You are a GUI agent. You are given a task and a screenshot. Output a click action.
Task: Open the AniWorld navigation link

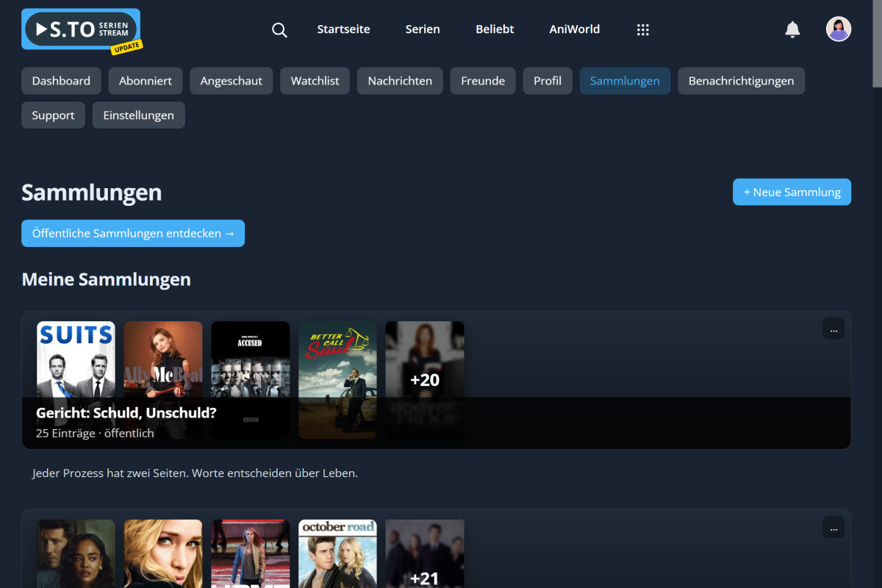(x=574, y=29)
